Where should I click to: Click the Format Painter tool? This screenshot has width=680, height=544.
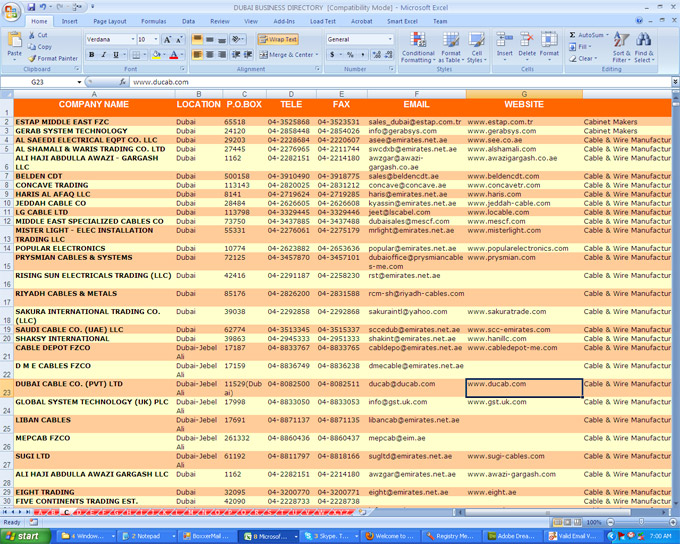point(55,58)
